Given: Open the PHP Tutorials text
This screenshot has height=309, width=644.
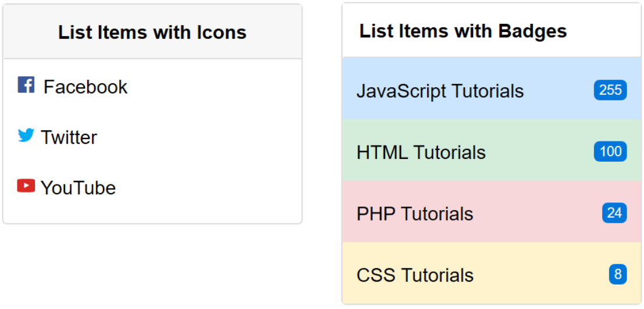Looking at the screenshot, I should (415, 214).
